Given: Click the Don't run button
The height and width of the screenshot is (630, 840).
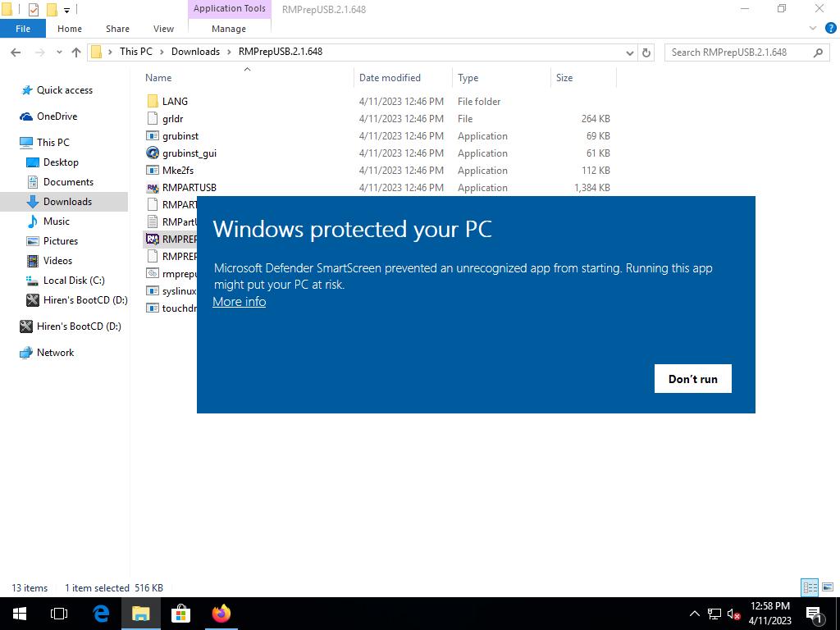Looking at the screenshot, I should 692,379.
